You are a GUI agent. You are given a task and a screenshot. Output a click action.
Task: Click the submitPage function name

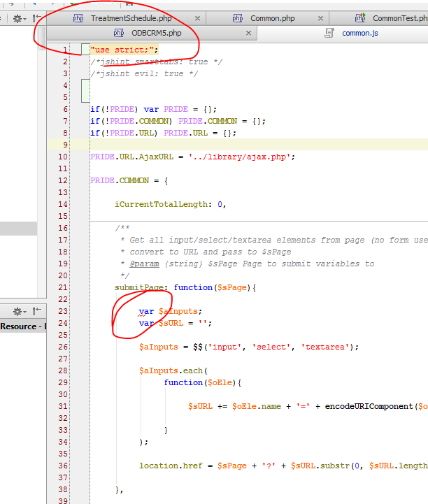140,288
